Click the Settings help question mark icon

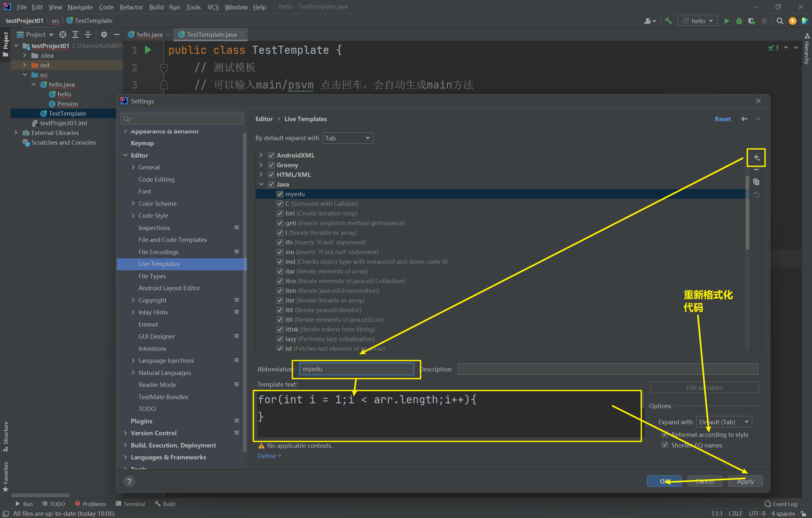click(129, 481)
